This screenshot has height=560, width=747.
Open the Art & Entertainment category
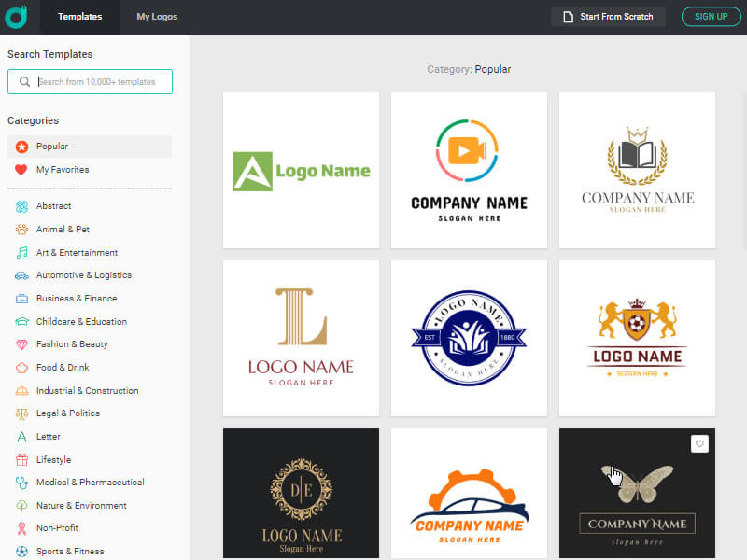[75, 252]
